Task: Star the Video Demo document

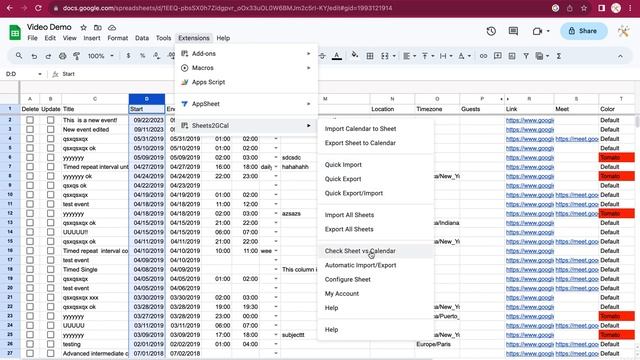Action: tap(83, 27)
